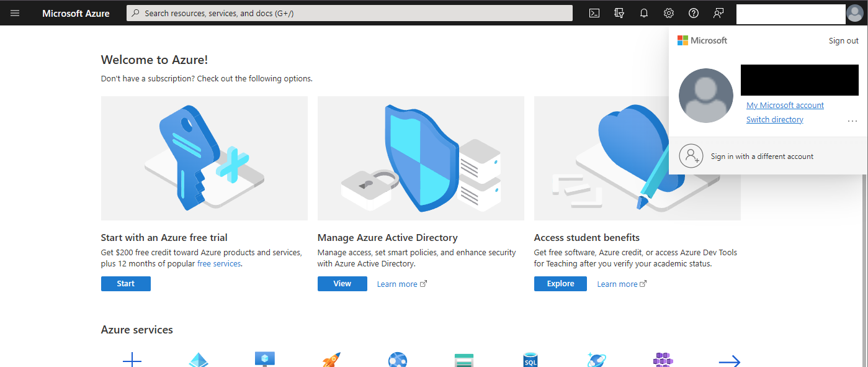868x367 pixels.
Task: Open the portal hamburger menu
Action: tap(15, 12)
